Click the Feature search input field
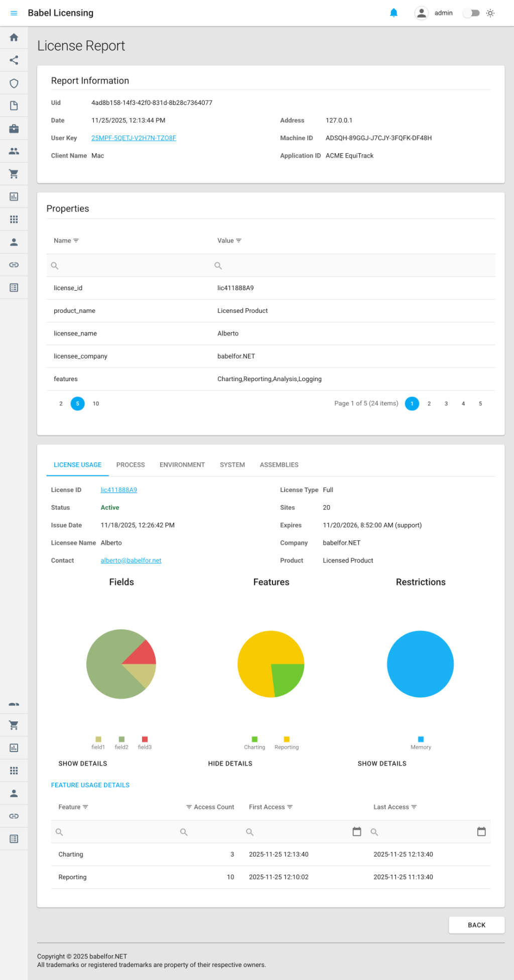 click(115, 832)
